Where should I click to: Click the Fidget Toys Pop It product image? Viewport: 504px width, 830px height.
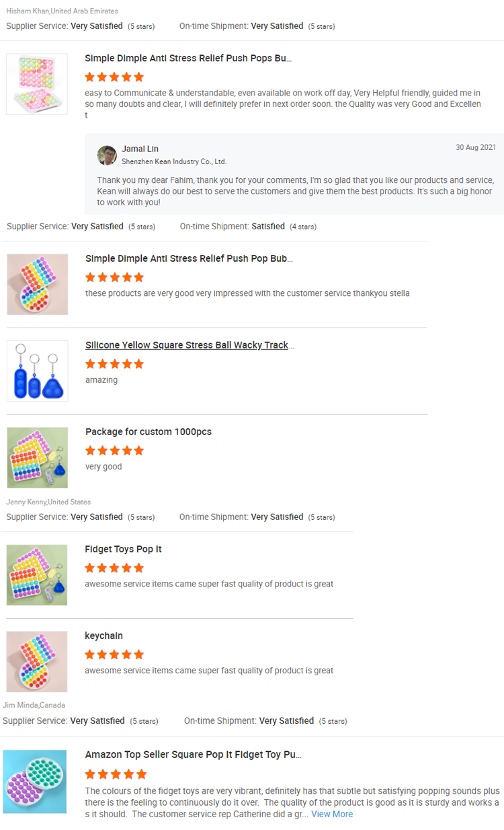tap(37, 575)
